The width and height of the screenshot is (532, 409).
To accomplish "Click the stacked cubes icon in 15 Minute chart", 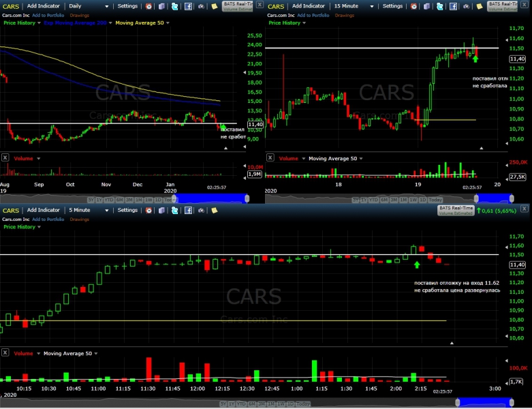I will tap(427, 6).
